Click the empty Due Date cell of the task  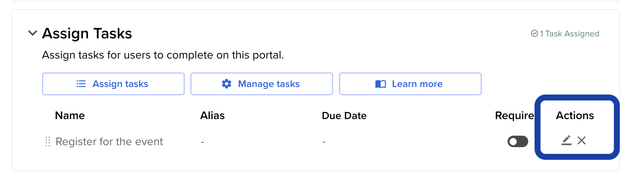[x=324, y=142]
